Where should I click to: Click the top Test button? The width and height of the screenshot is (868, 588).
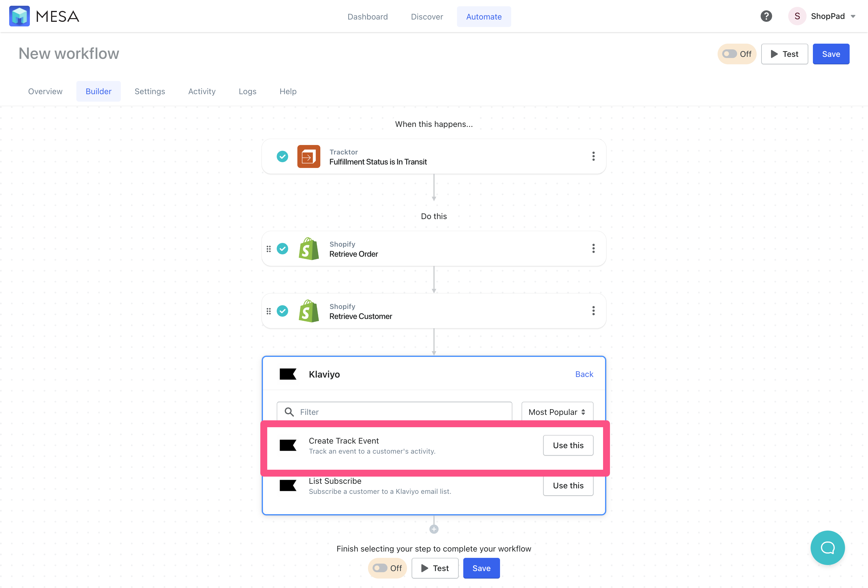[784, 54]
